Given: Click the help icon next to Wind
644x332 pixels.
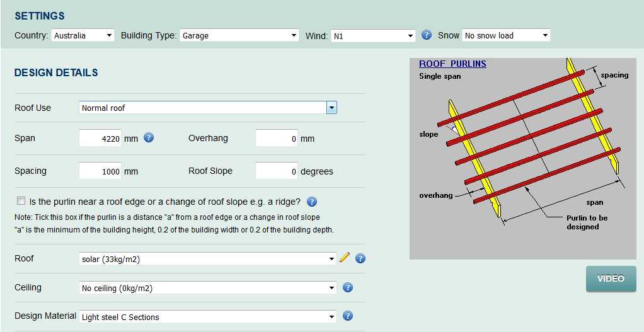Looking at the screenshot, I should click(427, 35).
